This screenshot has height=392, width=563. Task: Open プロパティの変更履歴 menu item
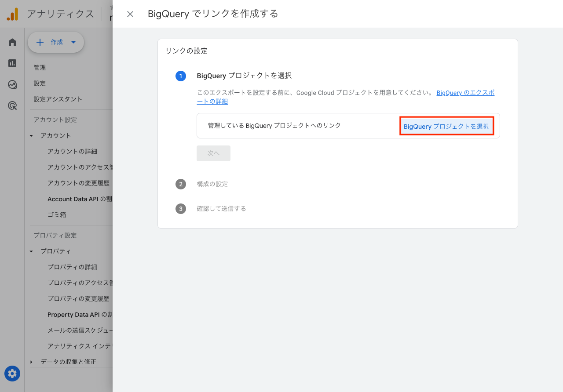point(78,299)
